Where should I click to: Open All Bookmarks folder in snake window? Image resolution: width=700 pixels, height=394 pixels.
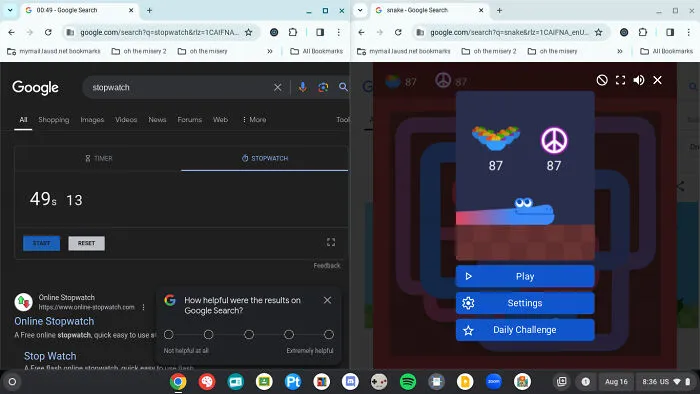pyautogui.click(x=667, y=51)
